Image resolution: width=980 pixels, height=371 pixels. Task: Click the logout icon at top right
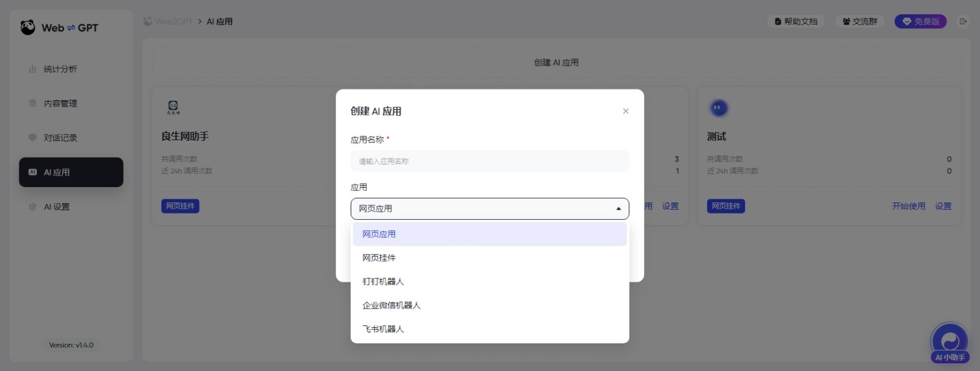point(963,21)
